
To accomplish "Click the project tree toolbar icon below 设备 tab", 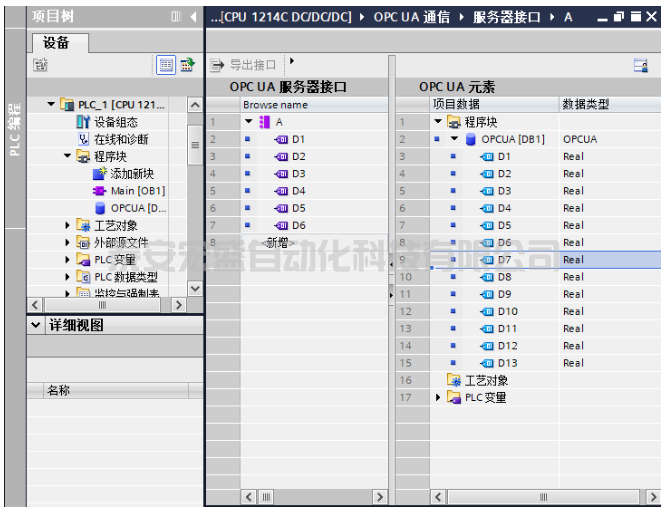I will 41,65.
